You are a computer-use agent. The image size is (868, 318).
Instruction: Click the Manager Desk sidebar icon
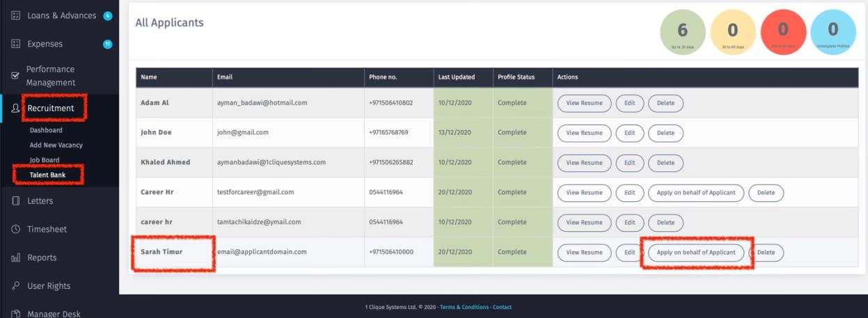[15, 314]
